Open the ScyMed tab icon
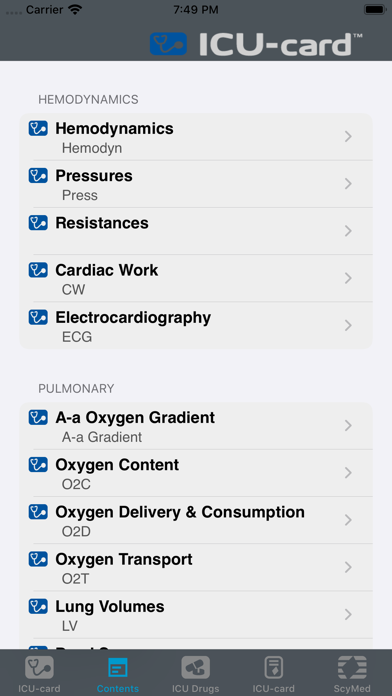 [x=352, y=667]
